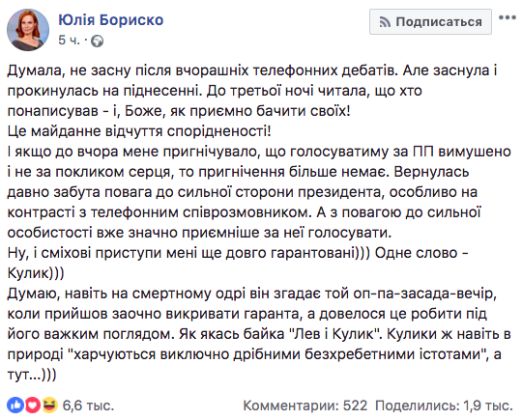Image resolution: width=522 pixels, height=420 pixels.
Task: Click the red heart Love reaction icon
Action: [32, 406]
